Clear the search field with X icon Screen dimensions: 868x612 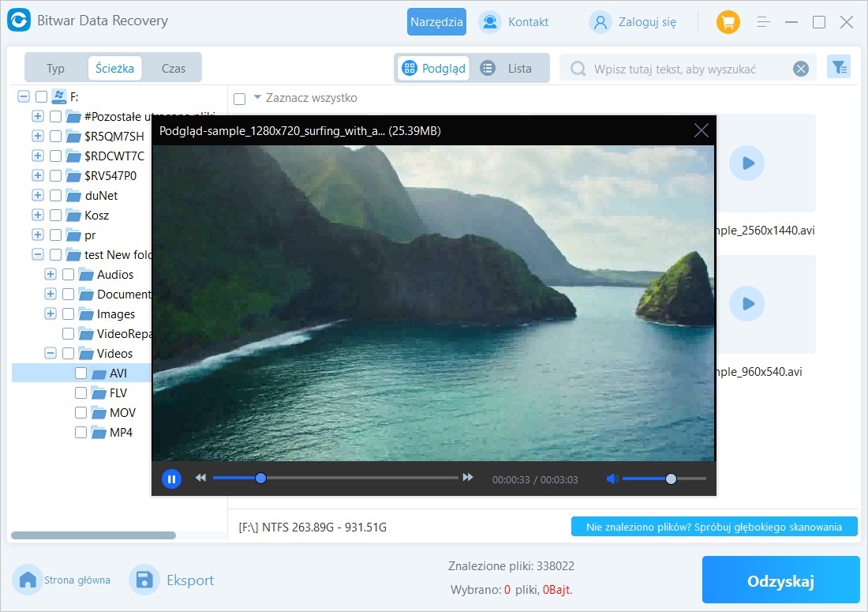(x=801, y=69)
